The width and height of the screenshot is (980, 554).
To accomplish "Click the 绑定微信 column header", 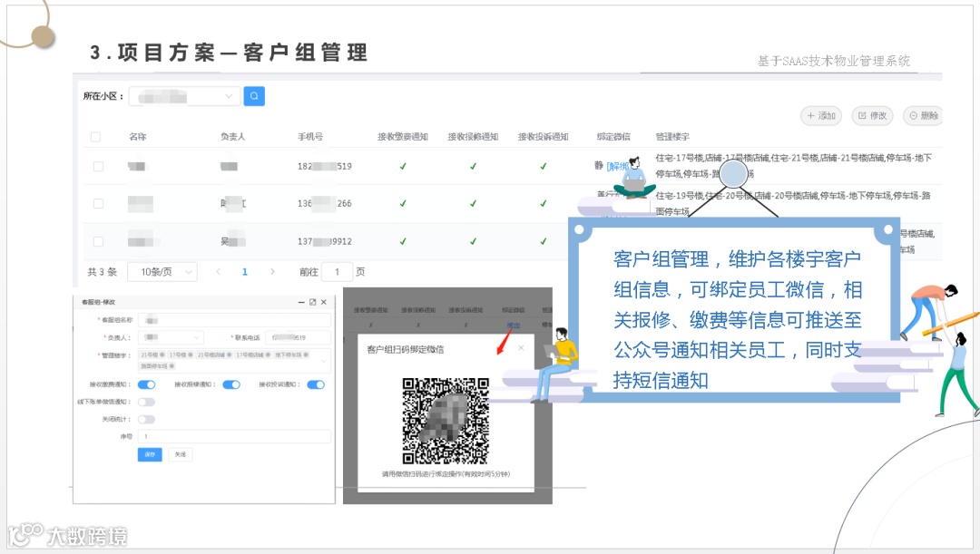I will tap(613, 137).
